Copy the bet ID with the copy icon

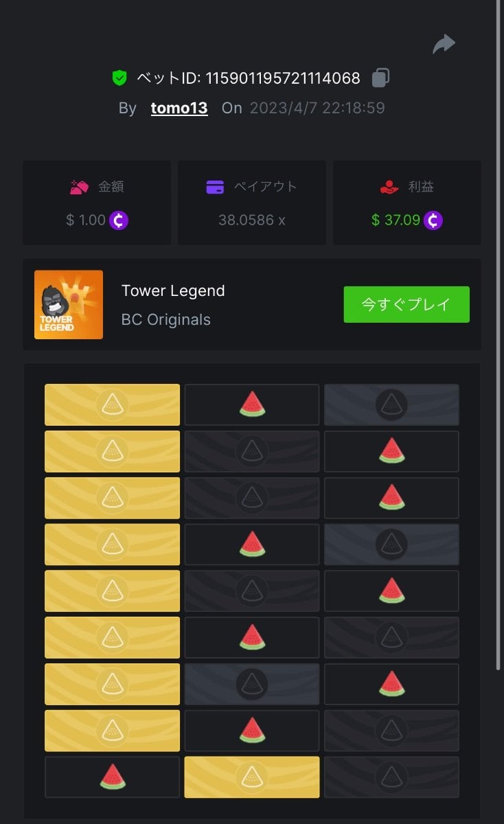(380, 78)
